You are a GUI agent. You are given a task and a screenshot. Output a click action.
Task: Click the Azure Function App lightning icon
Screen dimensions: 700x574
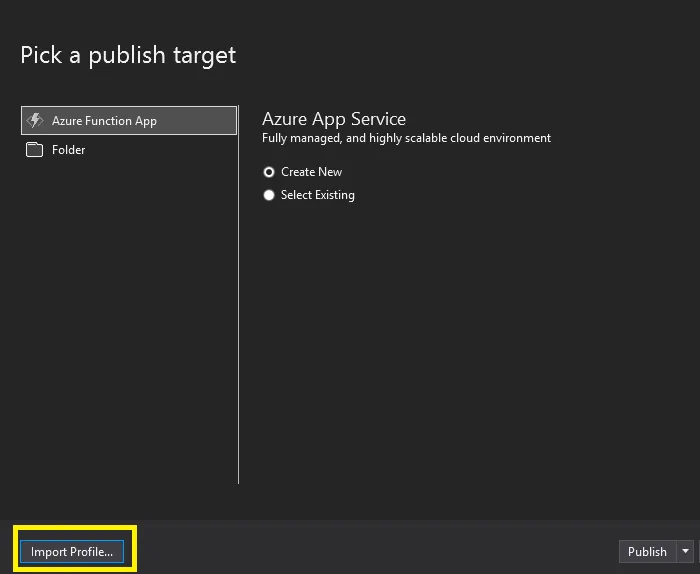35,121
